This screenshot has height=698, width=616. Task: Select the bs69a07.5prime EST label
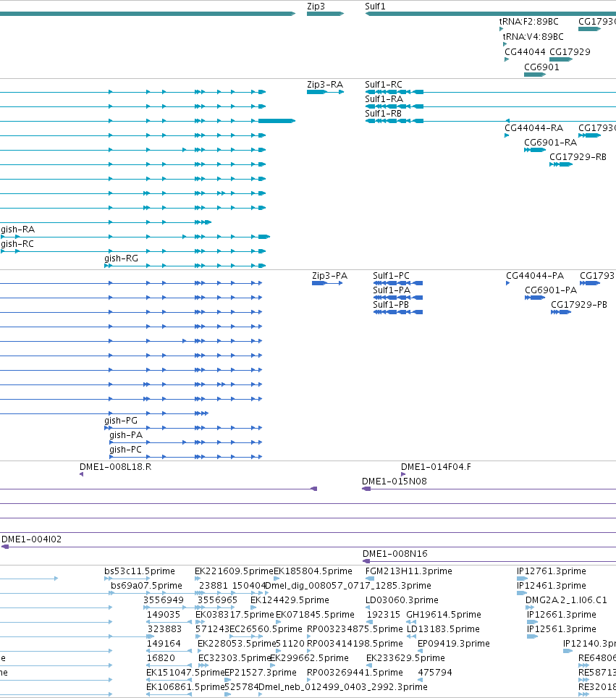[x=146, y=585]
